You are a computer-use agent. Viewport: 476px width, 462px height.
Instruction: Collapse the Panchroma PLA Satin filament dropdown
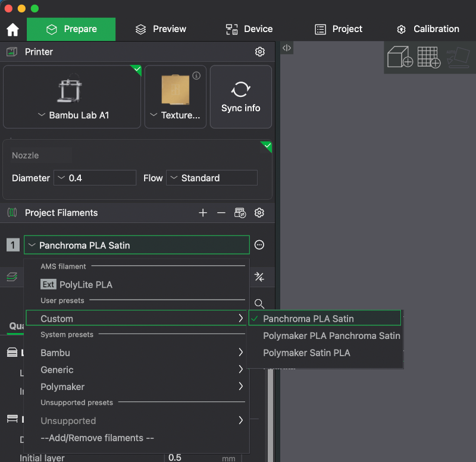(137, 245)
